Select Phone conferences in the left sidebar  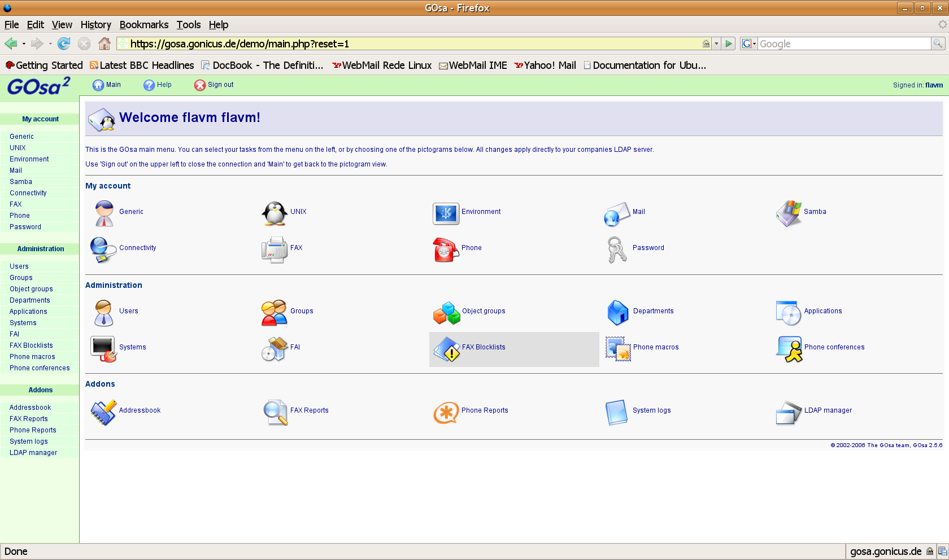(40, 368)
